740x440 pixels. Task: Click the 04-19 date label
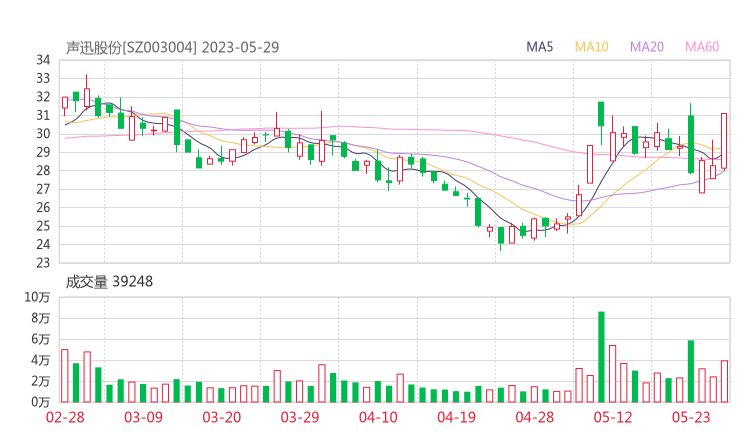tap(456, 417)
